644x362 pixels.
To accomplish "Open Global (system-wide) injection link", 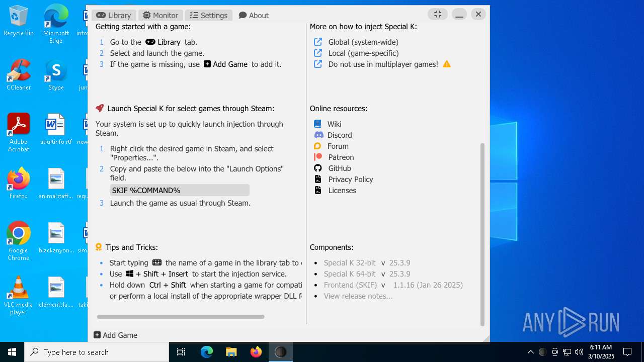I will point(363,42).
